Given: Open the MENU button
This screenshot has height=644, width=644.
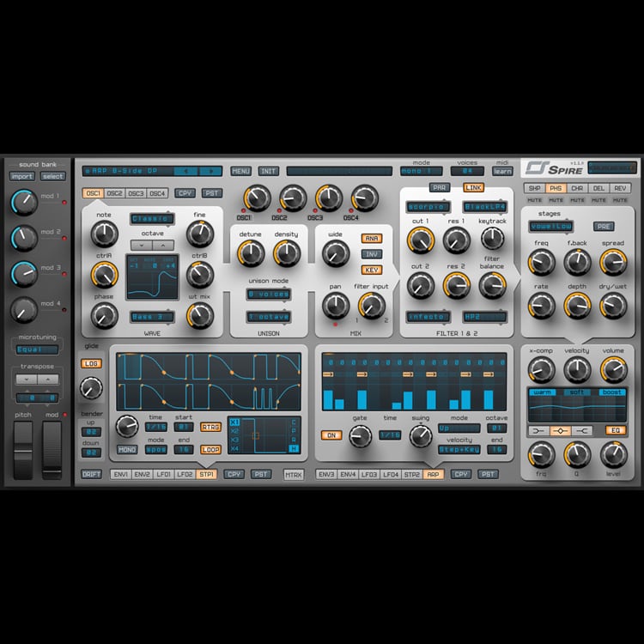Looking at the screenshot, I should click(x=241, y=171).
